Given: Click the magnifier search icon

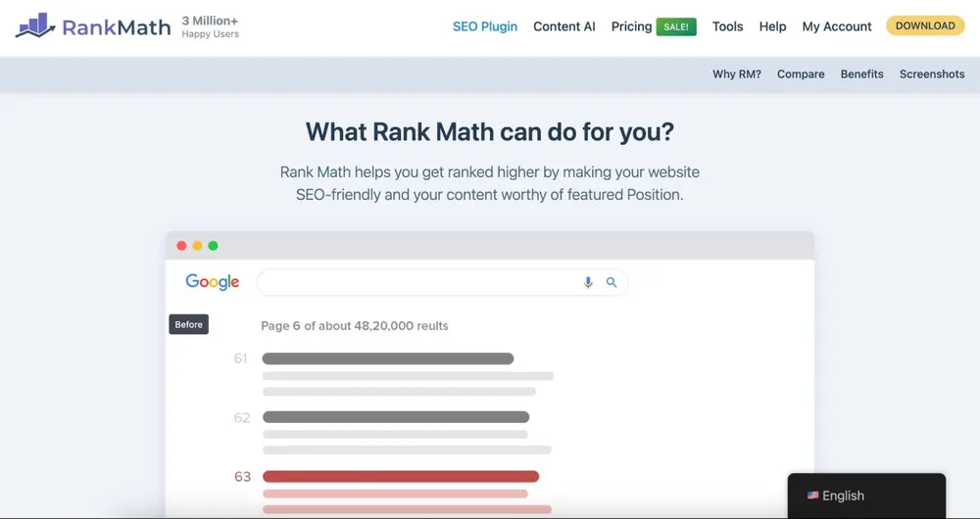Looking at the screenshot, I should tap(612, 282).
